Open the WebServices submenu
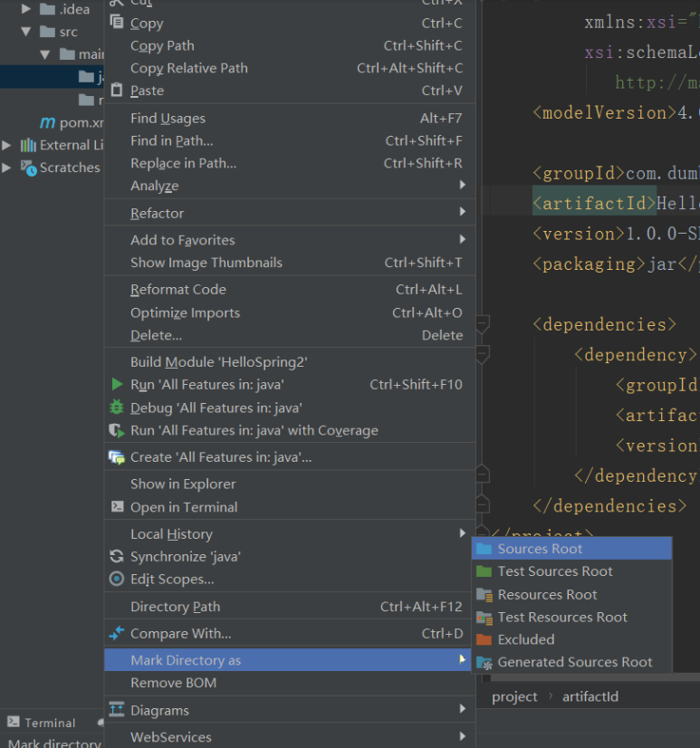This screenshot has width=700, height=748. pyautogui.click(x=290, y=737)
